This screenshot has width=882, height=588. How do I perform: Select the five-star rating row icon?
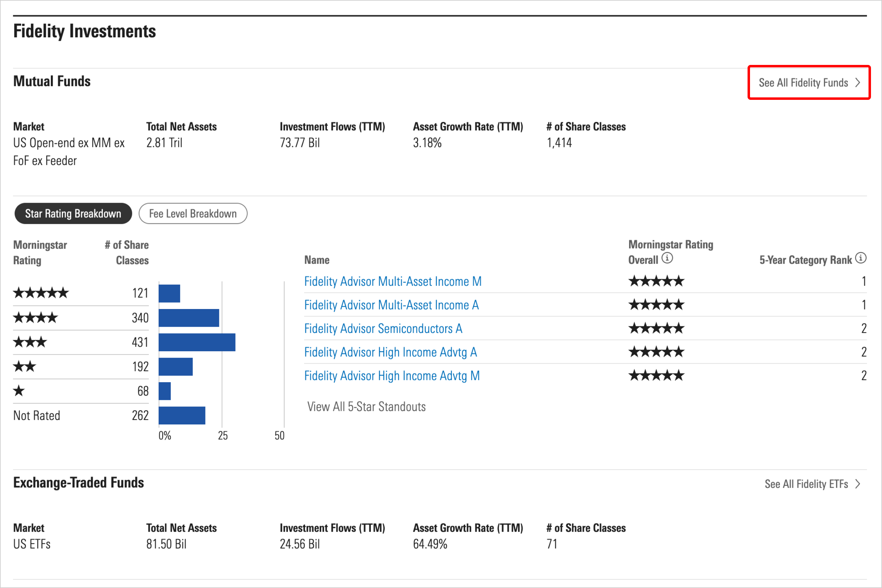(41, 292)
